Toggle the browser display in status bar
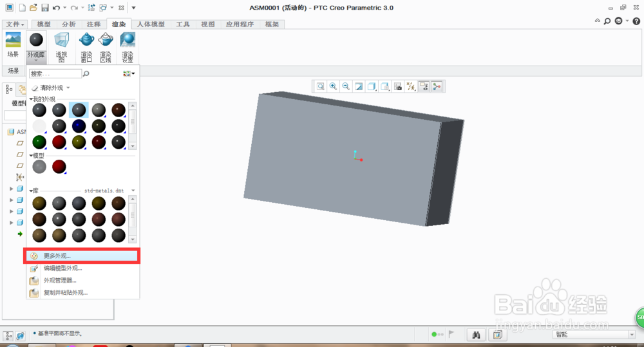 (20, 336)
